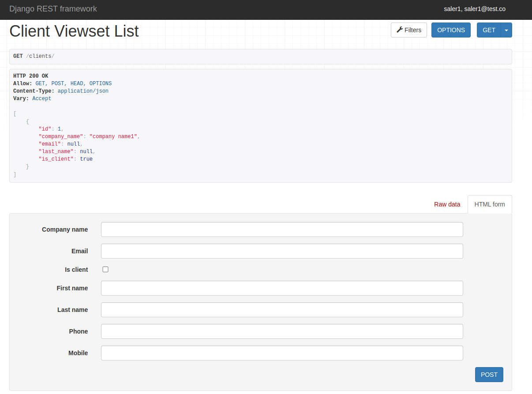Open the saler1 user menu
This screenshot has height=394, width=532.
point(474,9)
